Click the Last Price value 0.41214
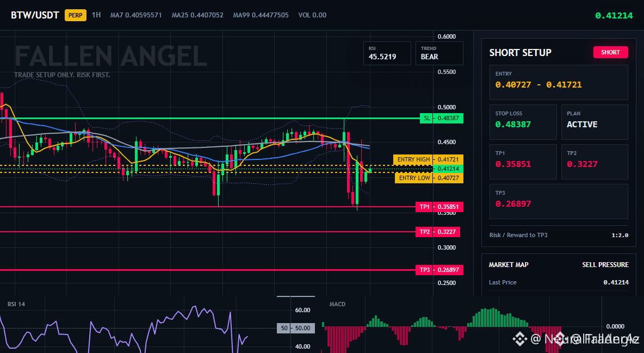Viewport: 644px width, 353px height. point(616,282)
